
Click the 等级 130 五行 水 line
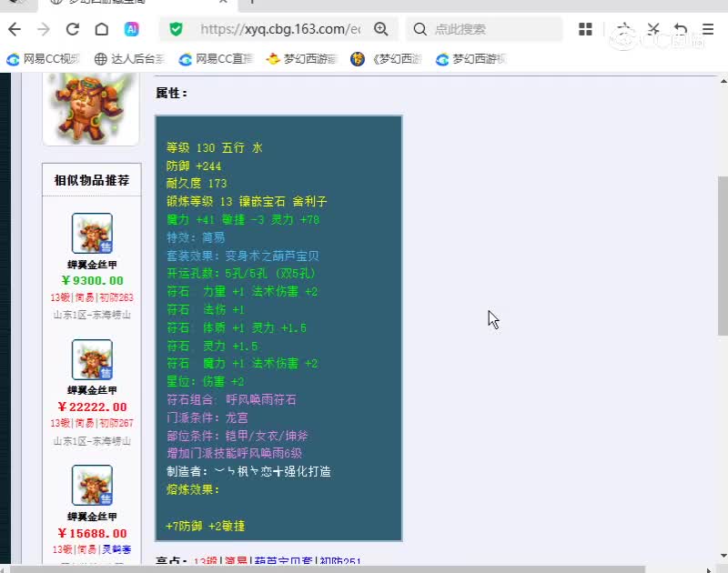(x=215, y=148)
